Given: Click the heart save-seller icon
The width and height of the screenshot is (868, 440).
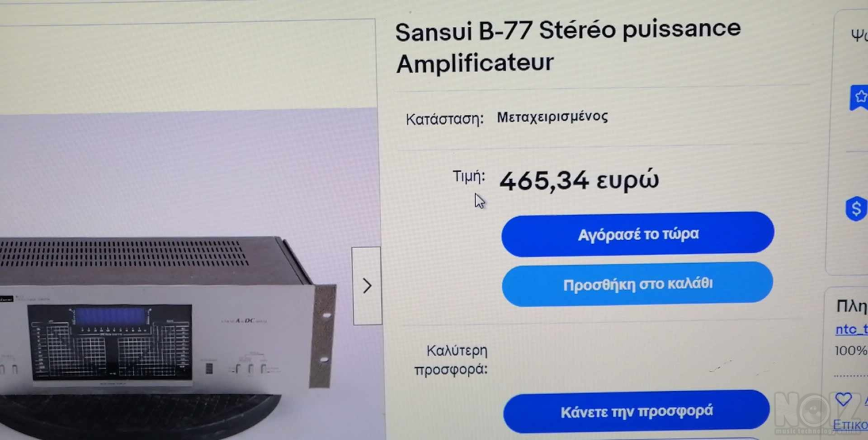Looking at the screenshot, I should pyautogui.click(x=843, y=399).
